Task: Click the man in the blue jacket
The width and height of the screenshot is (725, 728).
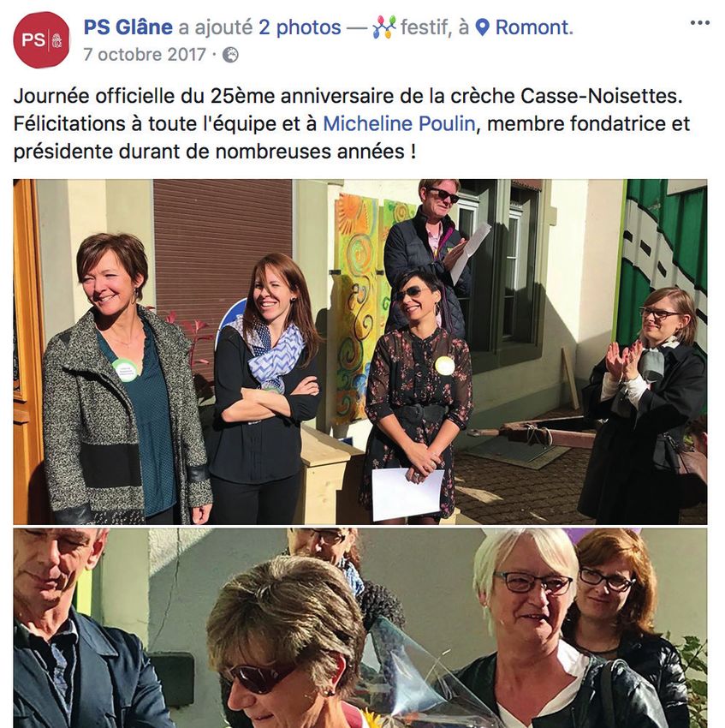Action: (74, 631)
